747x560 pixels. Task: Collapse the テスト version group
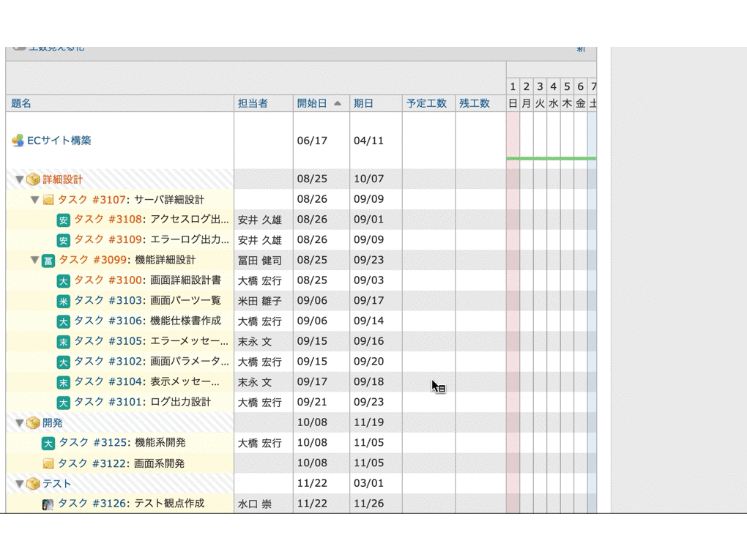pyautogui.click(x=20, y=484)
